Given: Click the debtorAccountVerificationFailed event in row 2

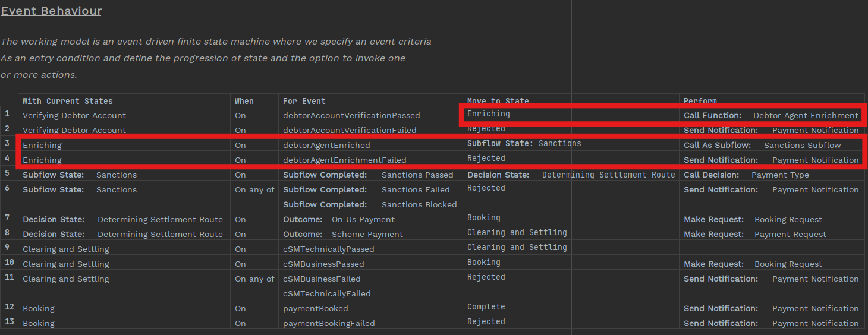Looking at the screenshot, I should tap(350, 130).
